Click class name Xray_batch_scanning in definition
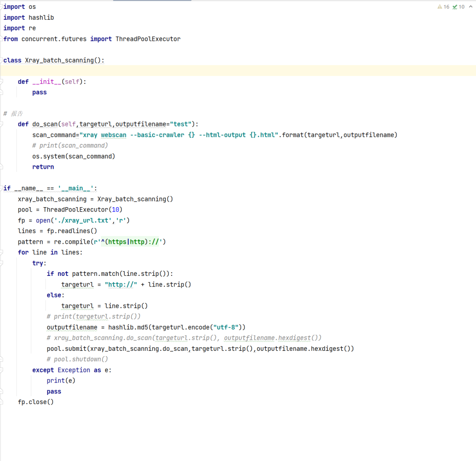Image resolution: width=476 pixels, height=461 pixels. (59, 60)
